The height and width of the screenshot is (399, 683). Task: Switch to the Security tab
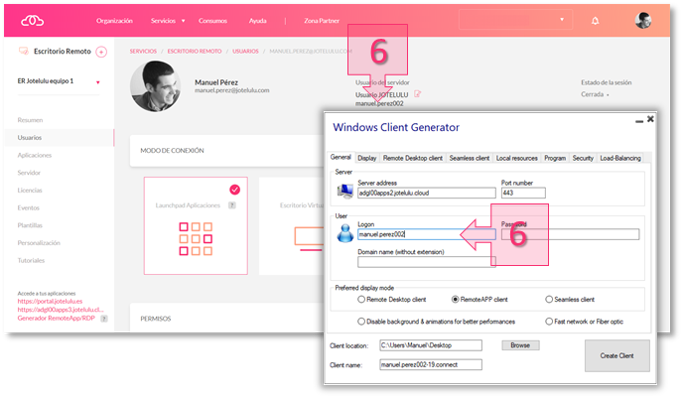click(x=583, y=158)
